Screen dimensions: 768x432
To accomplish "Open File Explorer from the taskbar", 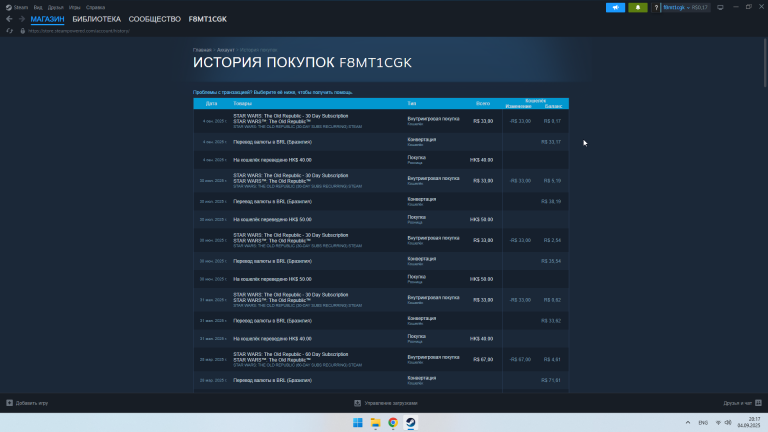I will tap(375, 423).
